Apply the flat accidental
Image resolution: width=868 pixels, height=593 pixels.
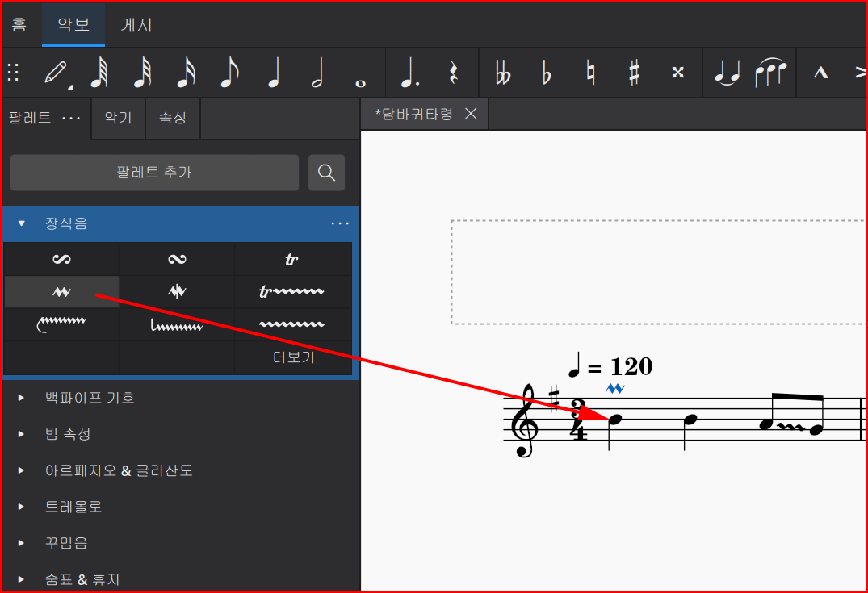[x=547, y=73]
